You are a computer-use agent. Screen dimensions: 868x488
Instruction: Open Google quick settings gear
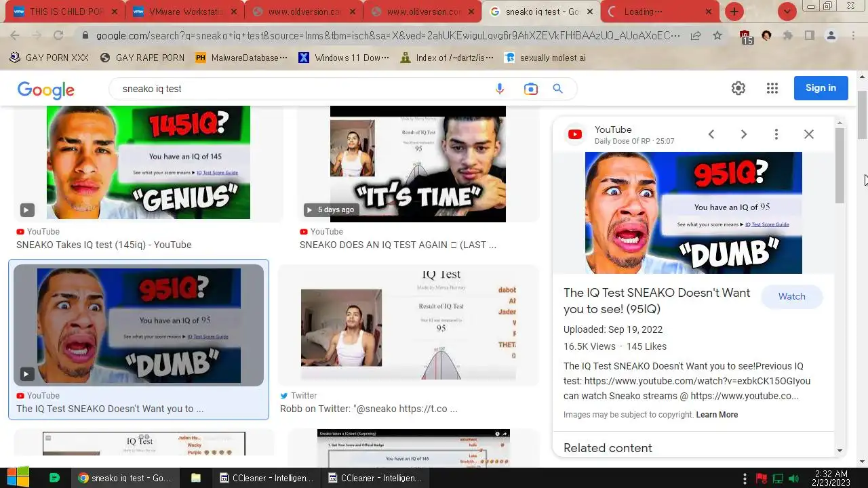coord(738,88)
